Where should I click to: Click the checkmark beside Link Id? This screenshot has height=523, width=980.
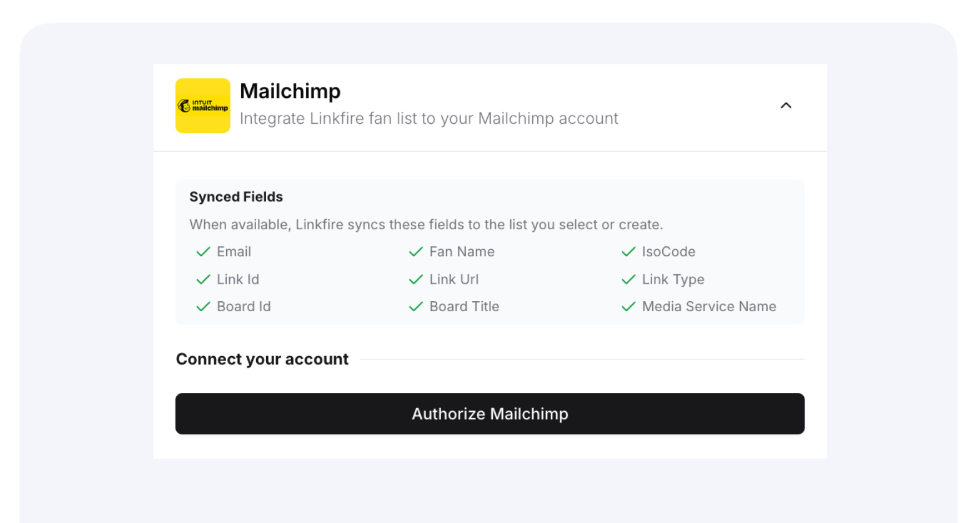(x=203, y=279)
